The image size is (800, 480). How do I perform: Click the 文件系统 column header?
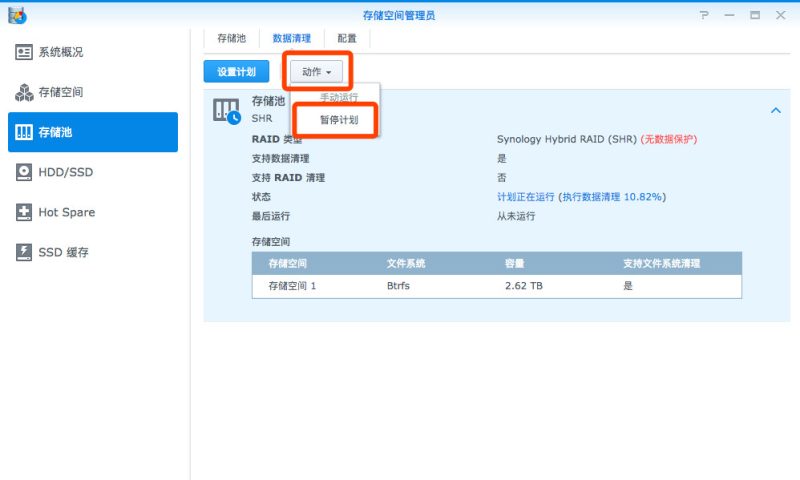point(406,264)
